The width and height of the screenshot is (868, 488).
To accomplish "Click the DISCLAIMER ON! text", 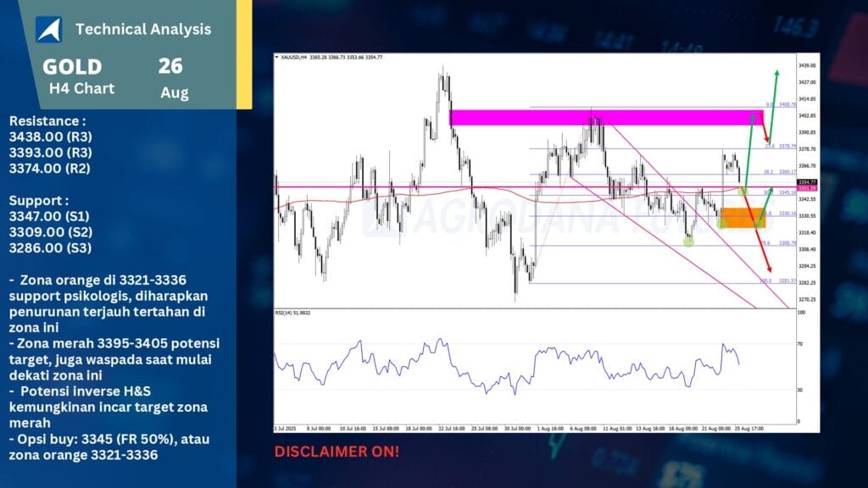I will (x=337, y=452).
